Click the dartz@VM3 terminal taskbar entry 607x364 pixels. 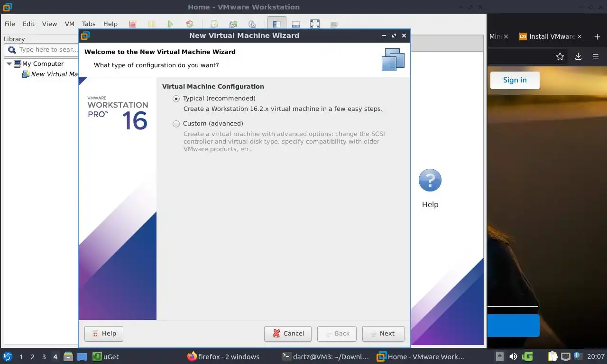click(325, 357)
